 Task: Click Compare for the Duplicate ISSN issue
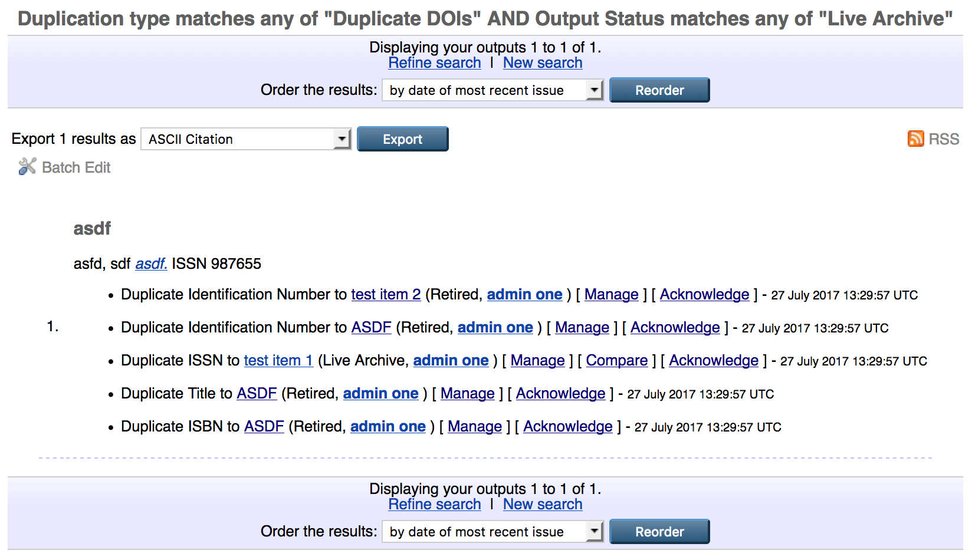(616, 361)
